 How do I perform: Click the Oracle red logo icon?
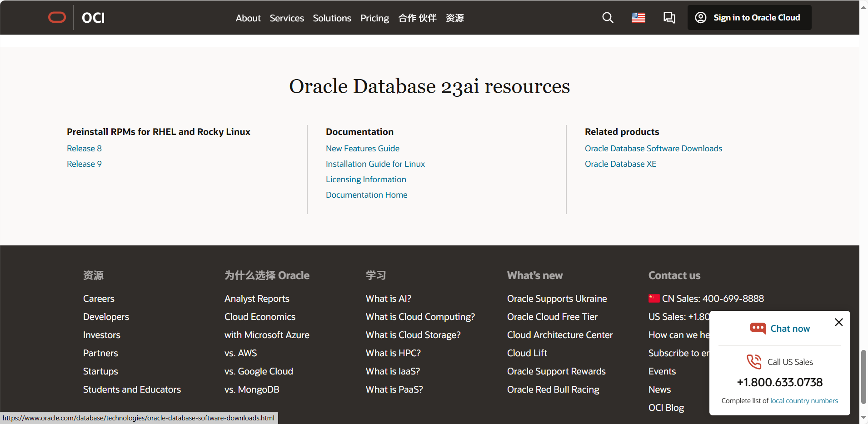pyautogui.click(x=57, y=18)
